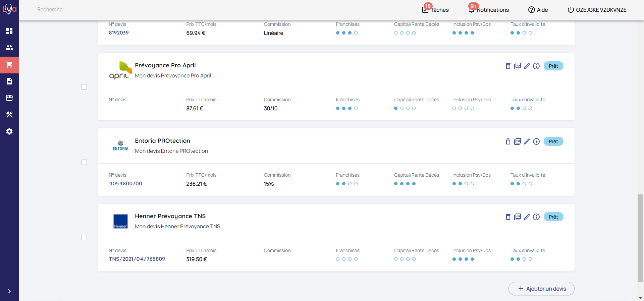Open the clients people icon in sidebar
The image size is (644, 301).
pos(9,48)
